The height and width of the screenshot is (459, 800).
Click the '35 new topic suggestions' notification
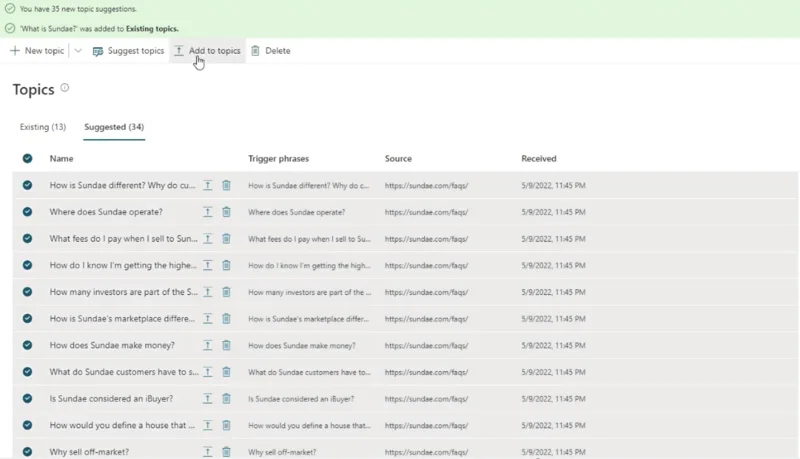point(78,9)
